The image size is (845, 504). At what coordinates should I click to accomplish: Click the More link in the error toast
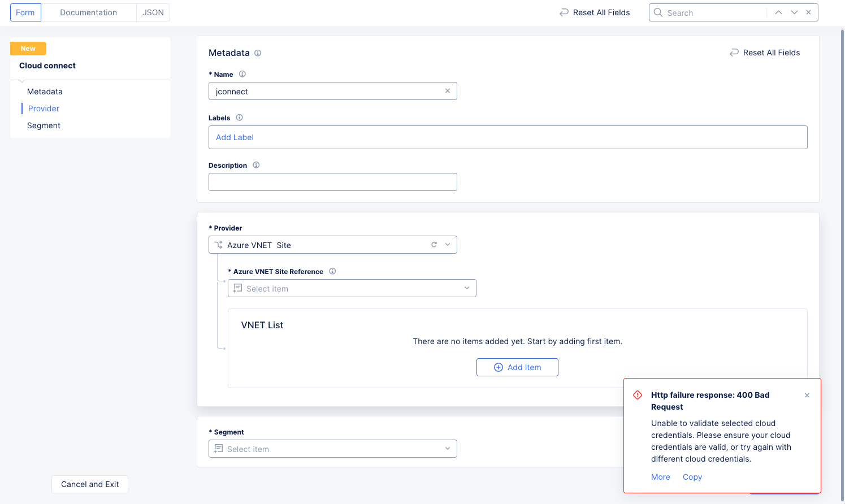click(660, 477)
